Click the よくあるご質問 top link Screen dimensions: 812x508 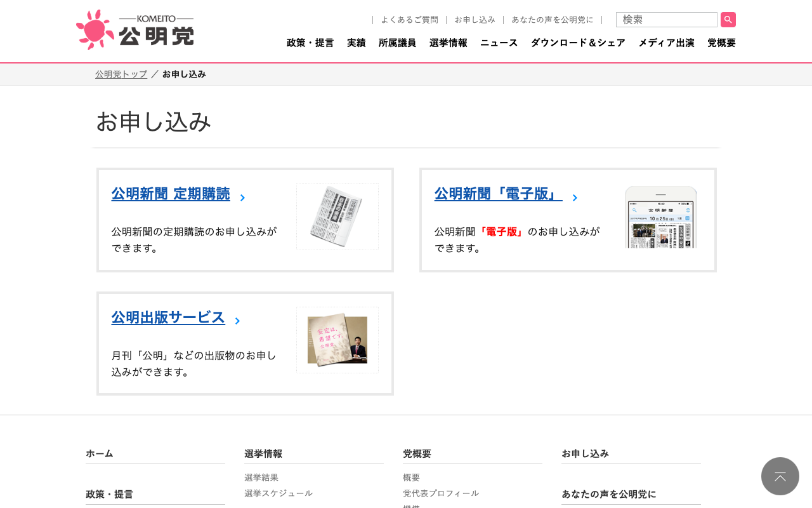pos(409,20)
